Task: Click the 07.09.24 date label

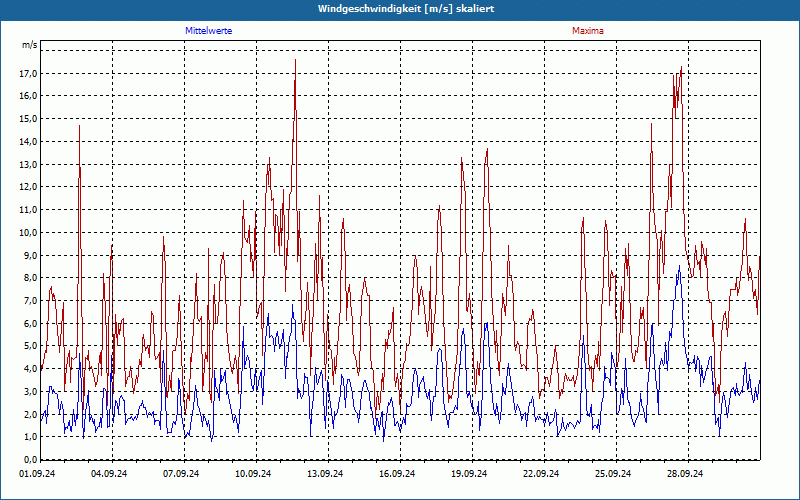Action: [181, 474]
